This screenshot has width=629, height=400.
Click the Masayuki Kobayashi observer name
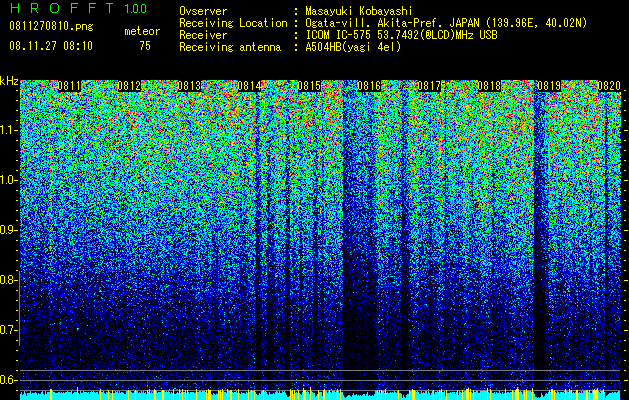pyautogui.click(x=359, y=11)
